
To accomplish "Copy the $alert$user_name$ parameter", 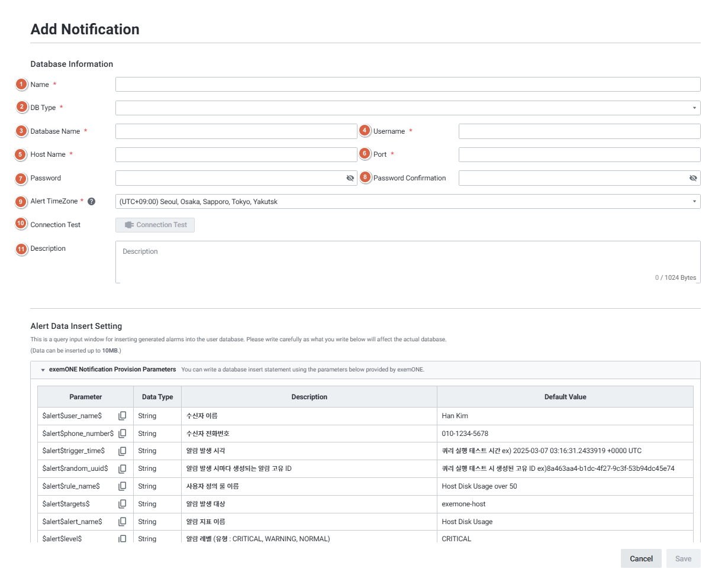I will point(123,416).
